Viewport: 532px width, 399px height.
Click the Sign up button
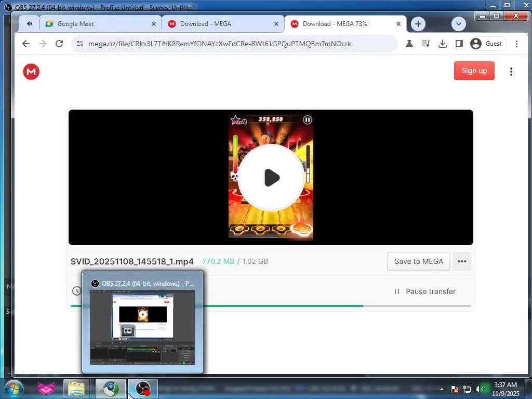[x=474, y=71]
